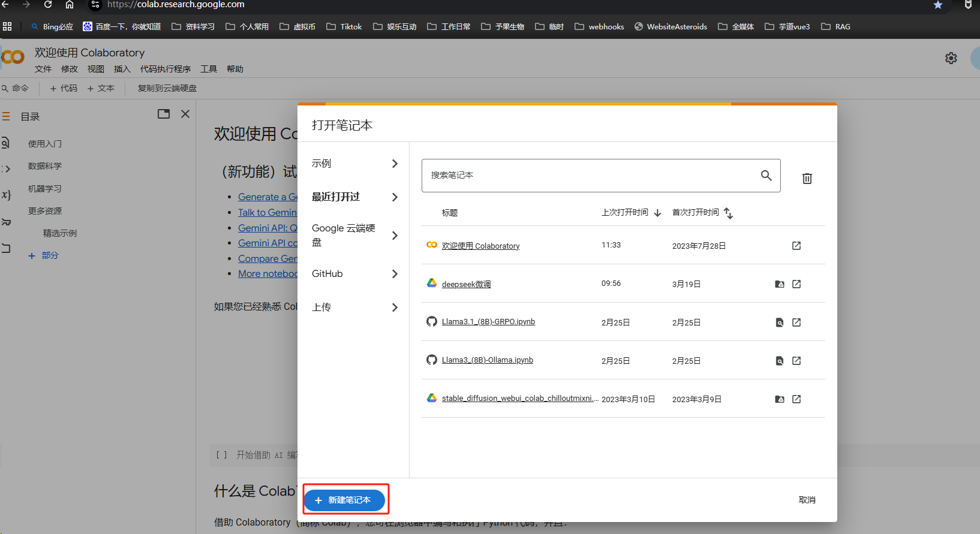Expand the 示例 section chevron
This screenshot has width=980, height=534.
click(x=395, y=164)
